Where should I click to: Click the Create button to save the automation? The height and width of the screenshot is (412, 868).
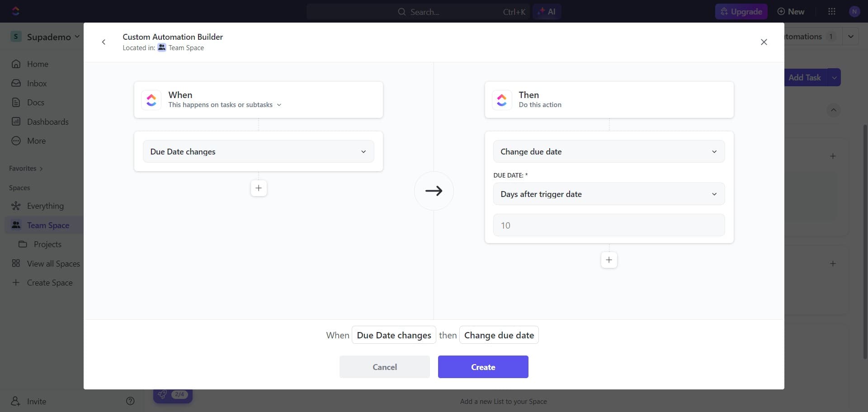click(483, 367)
